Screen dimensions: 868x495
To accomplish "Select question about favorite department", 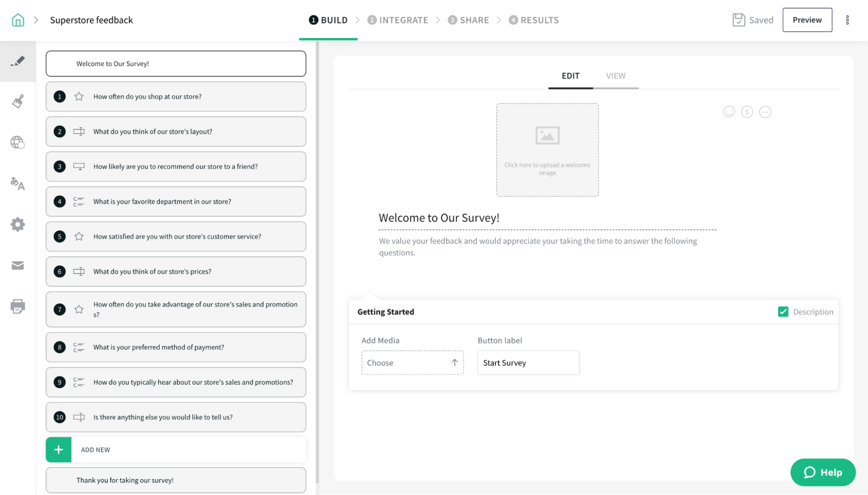I will click(x=176, y=202).
